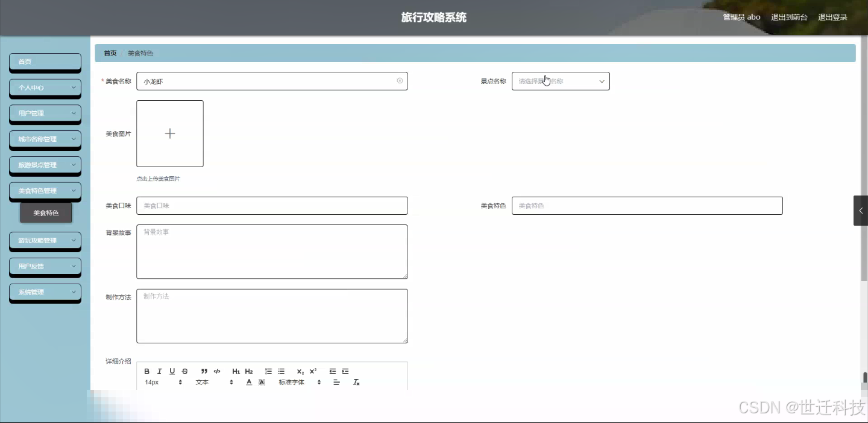Toggle underline formatting
The height and width of the screenshot is (423, 868).
172,371
